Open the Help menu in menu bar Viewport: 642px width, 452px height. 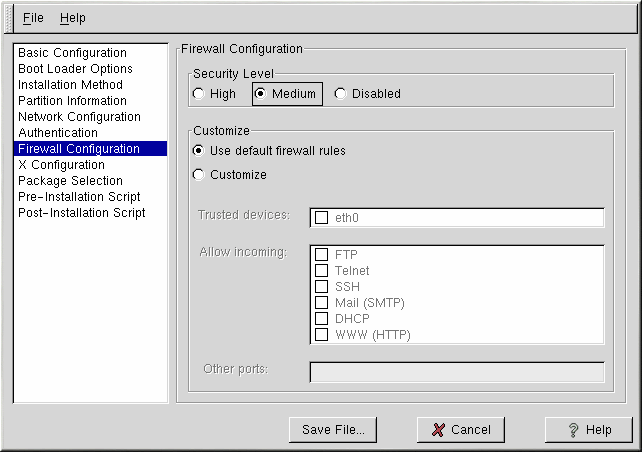(x=73, y=18)
